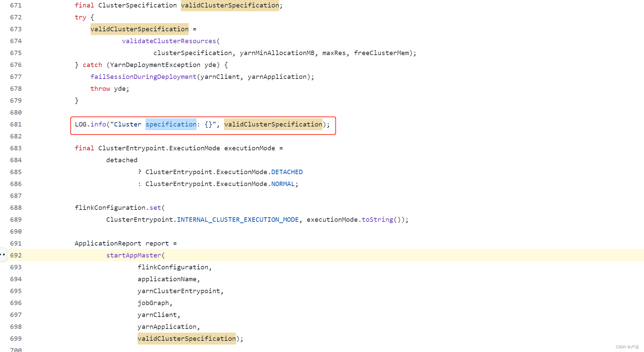Click 'set' method on flinkConfiguration line 688
Image resolution: width=644 pixels, height=352 pixels.
point(155,208)
